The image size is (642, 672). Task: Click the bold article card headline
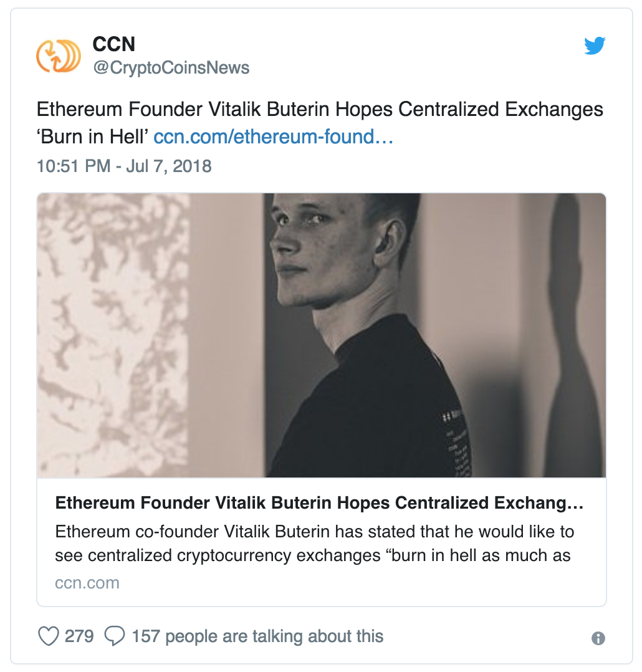(x=319, y=503)
